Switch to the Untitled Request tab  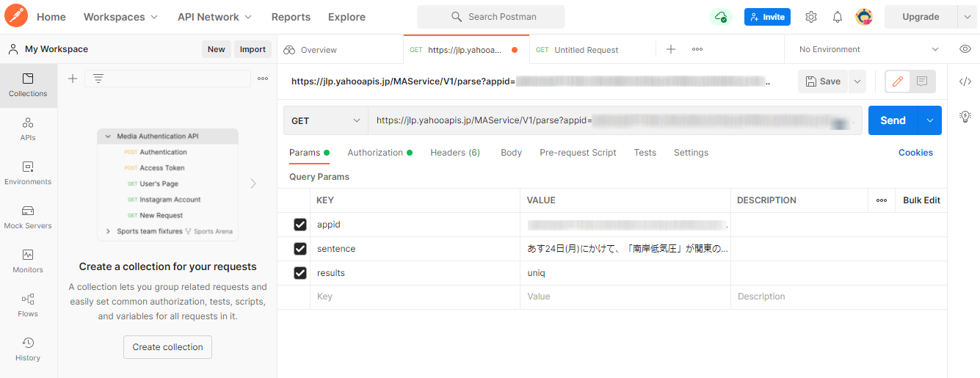[x=577, y=50]
